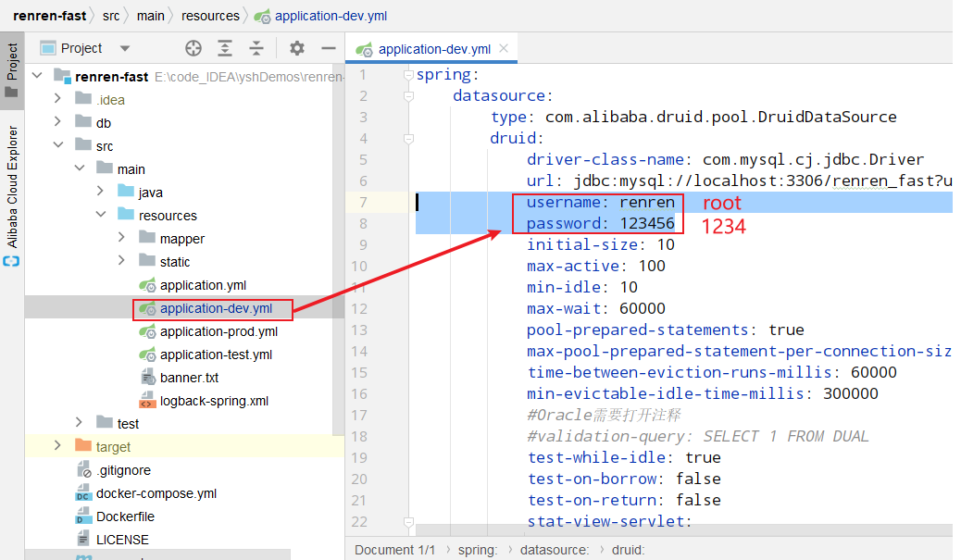Select docker-compose.yml file
The width and height of the screenshot is (961, 560).
(156, 493)
